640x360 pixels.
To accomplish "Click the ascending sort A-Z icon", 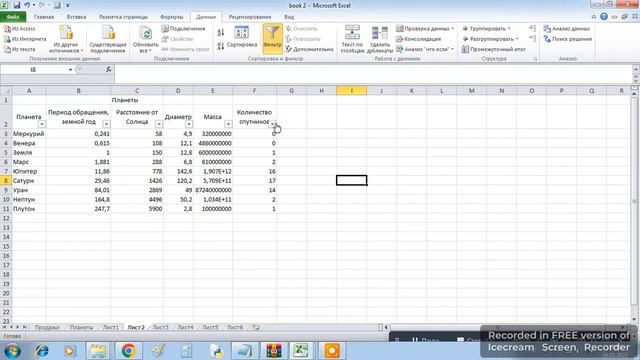I will 221,32.
